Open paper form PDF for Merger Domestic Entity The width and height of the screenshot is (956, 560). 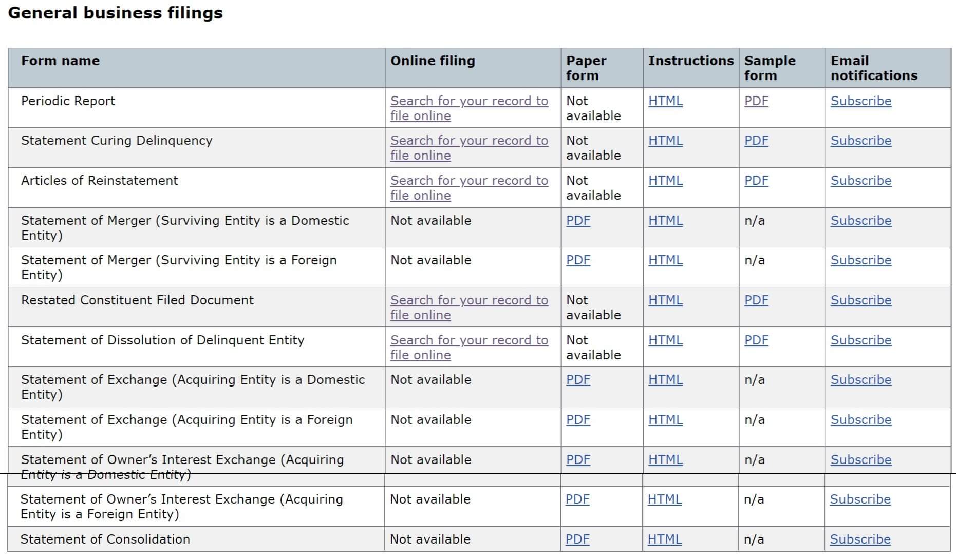(x=578, y=221)
